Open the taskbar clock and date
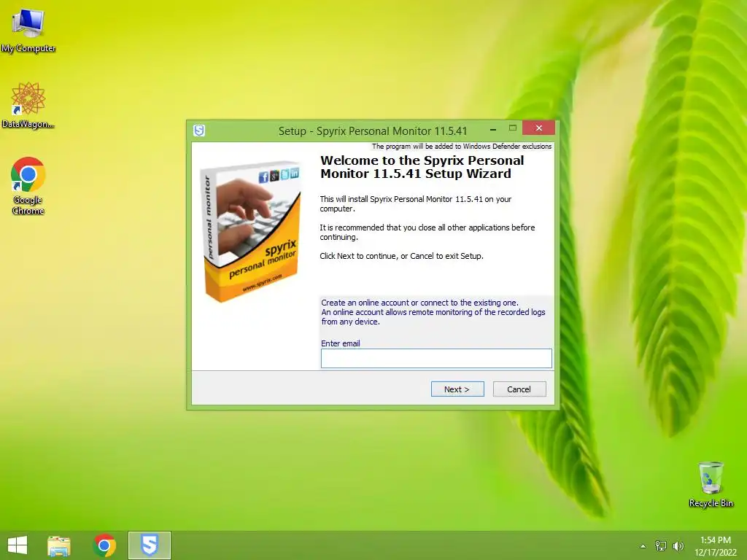The width and height of the screenshot is (747, 560). 716,546
